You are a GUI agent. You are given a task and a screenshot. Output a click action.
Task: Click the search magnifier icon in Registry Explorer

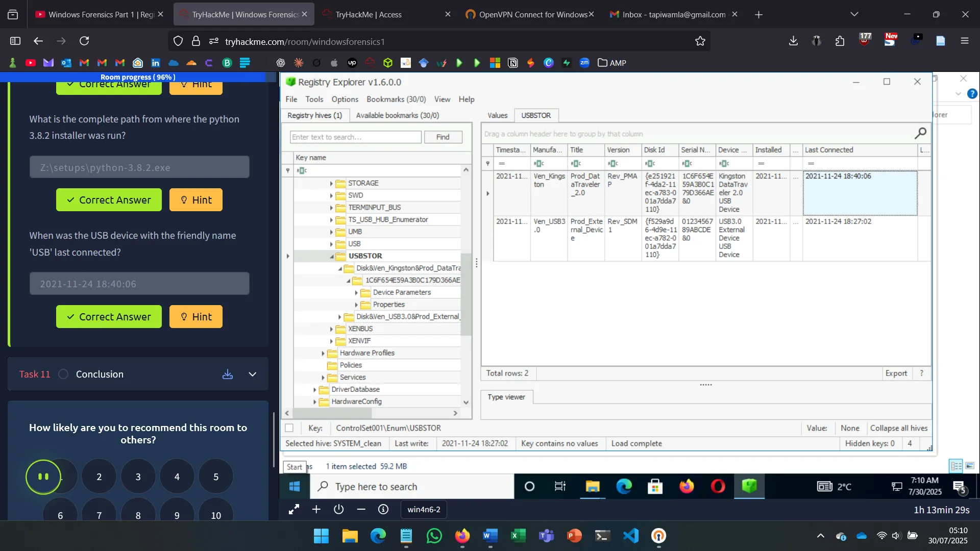coord(920,134)
